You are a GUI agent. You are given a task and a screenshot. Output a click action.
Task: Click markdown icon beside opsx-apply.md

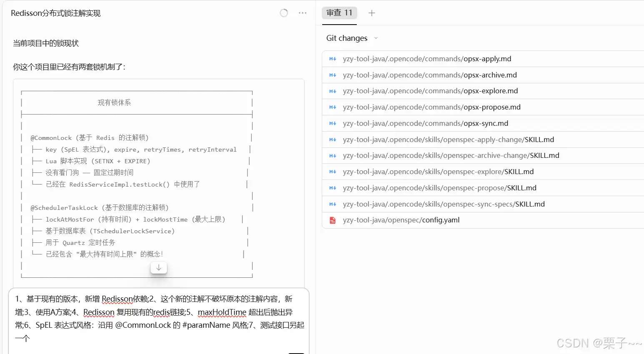point(333,59)
